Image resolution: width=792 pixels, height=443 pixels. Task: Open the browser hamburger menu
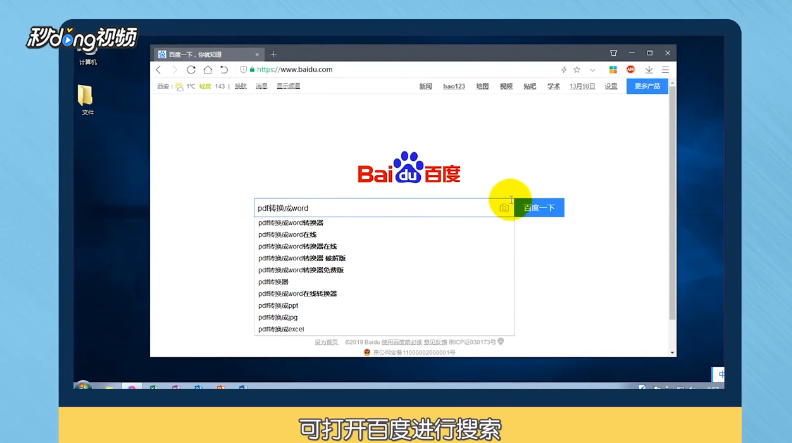coord(666,70)
